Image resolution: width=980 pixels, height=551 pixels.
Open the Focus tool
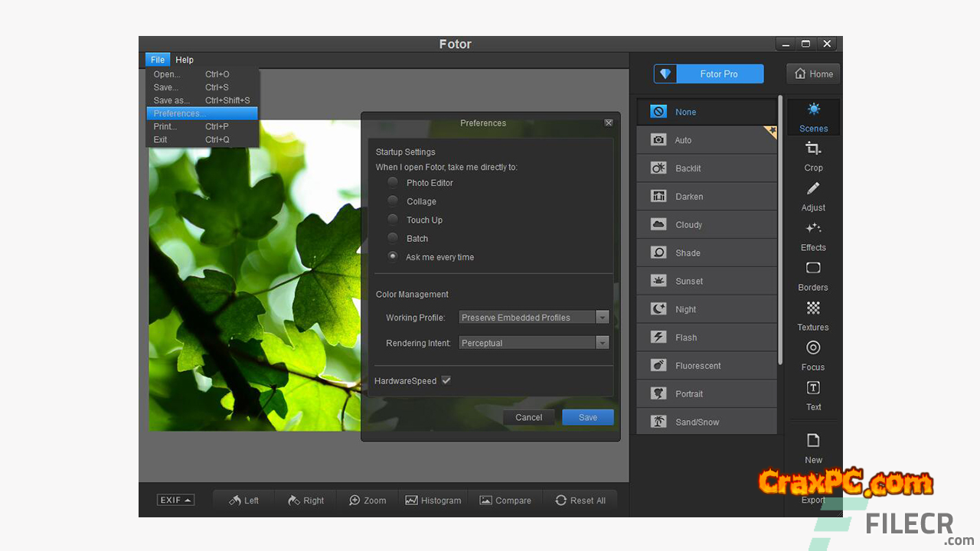pos(813,354)
